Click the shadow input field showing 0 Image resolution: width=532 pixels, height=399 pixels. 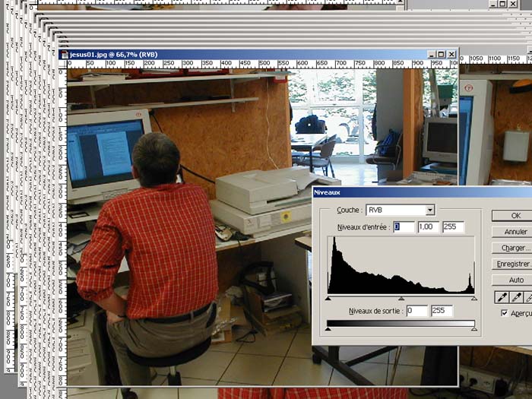(x=404, y=227)
